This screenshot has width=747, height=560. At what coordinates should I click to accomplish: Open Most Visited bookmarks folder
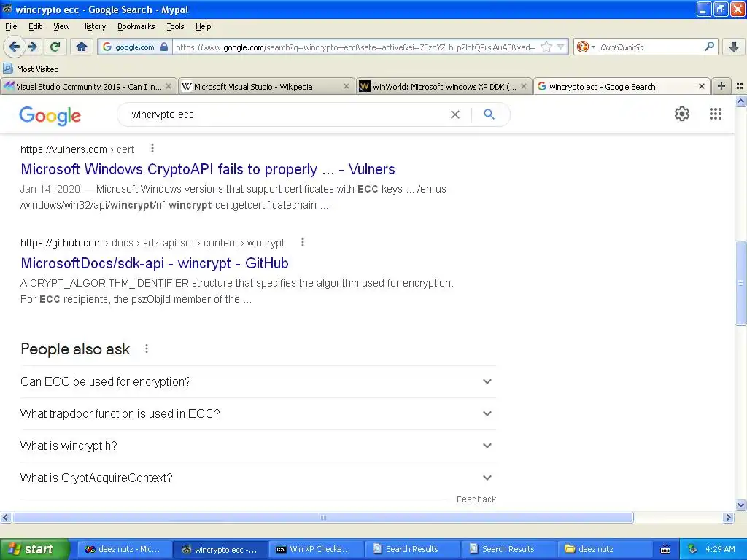coord(31,69)
